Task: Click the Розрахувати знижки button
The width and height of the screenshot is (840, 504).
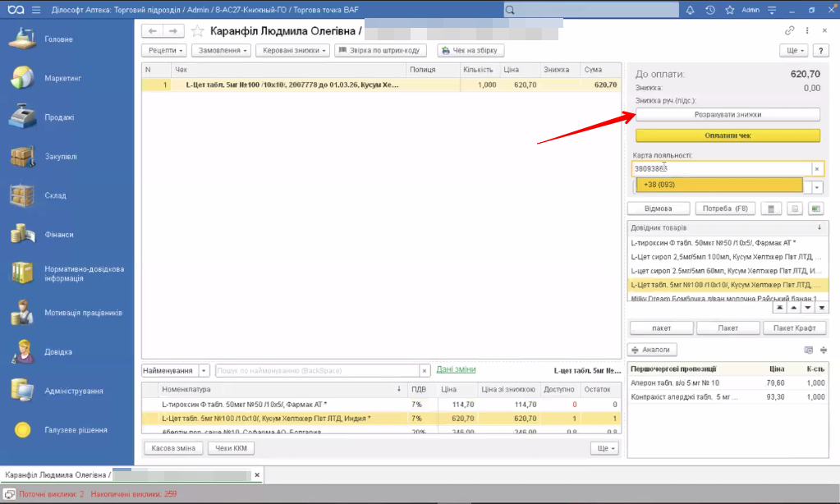Action: pos(728,115)
